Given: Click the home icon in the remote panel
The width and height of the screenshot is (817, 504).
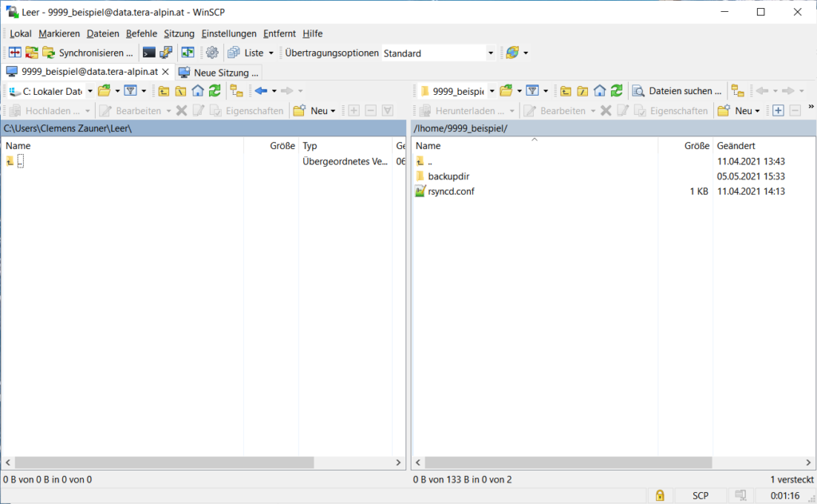Looking at the screenshot, I should (600, 91).
